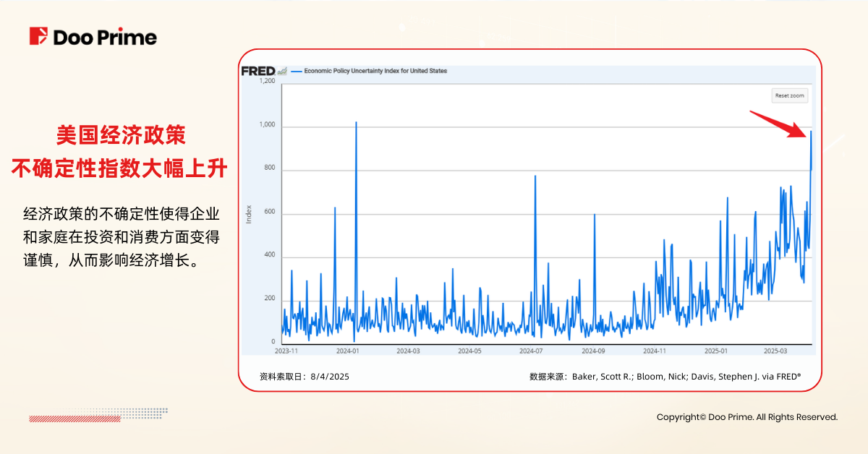Click the red headline 美国经济政策
Viewport: 868px width, 454px height.
[120, 135]
